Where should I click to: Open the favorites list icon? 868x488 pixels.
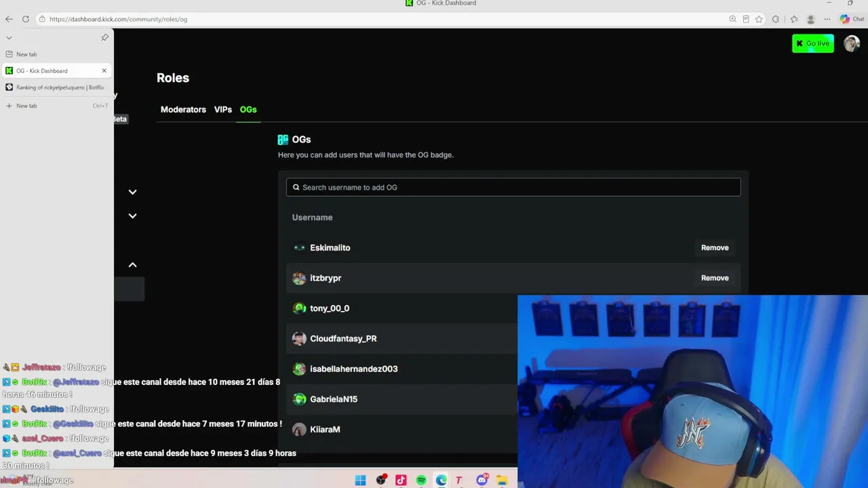point(793,19)
